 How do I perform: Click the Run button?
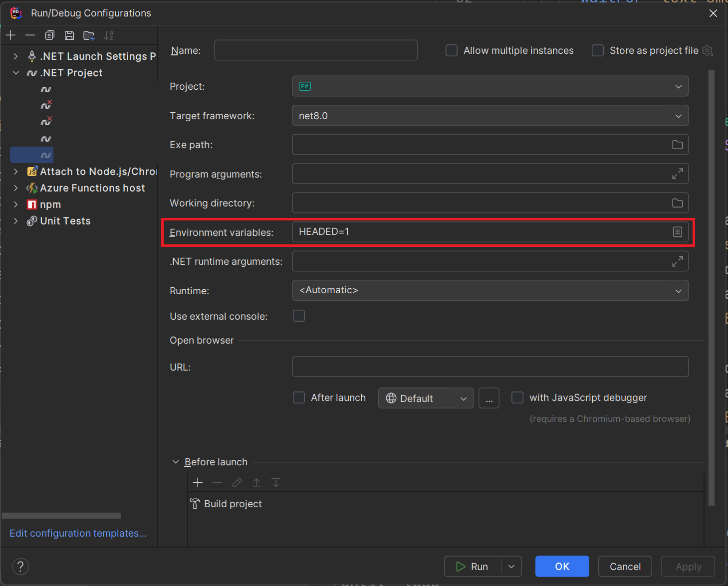click(473, 566)
